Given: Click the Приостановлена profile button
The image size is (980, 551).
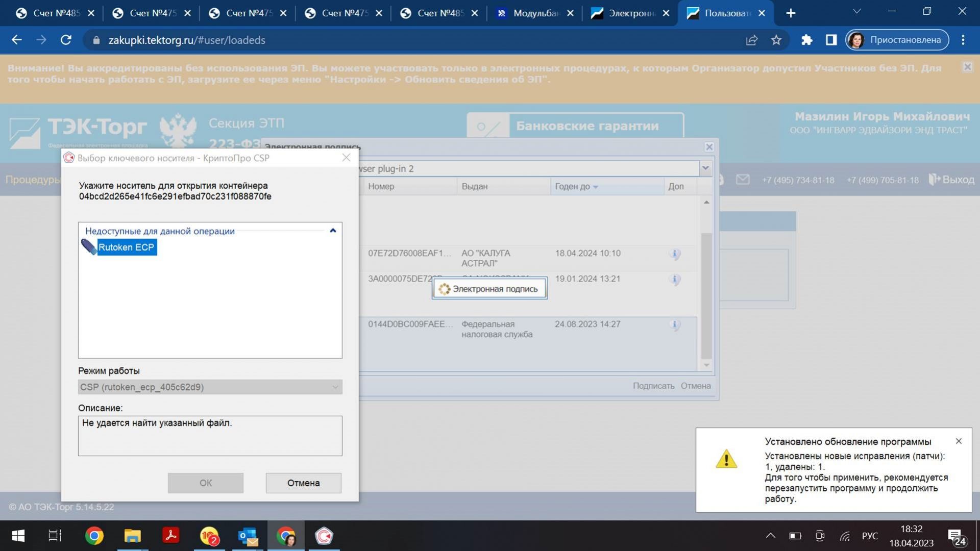Looking at the screenshot, I should 897,40.
